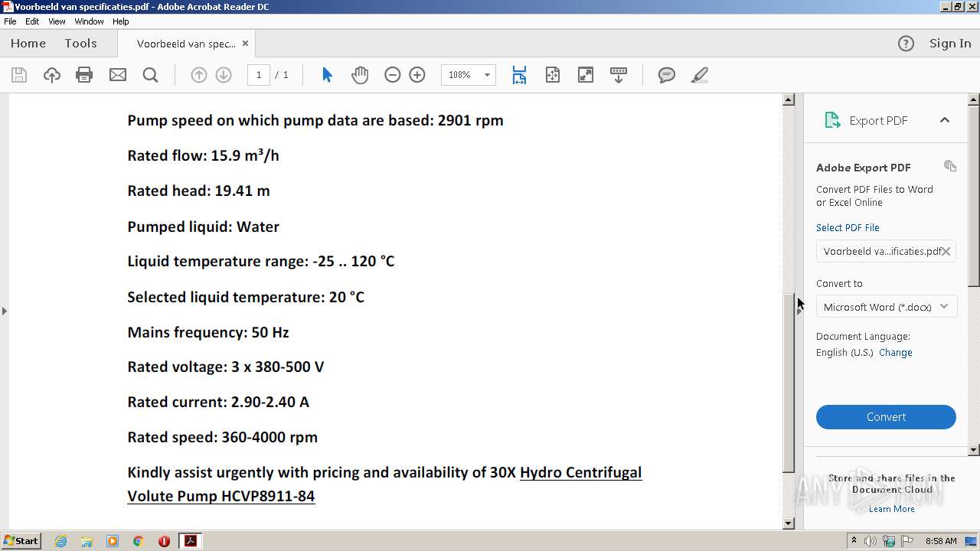The width and height of the screenshot is (980, 551).
Task: Click the selected file name field
Action: pyautogui.click(x=886, y=251)
